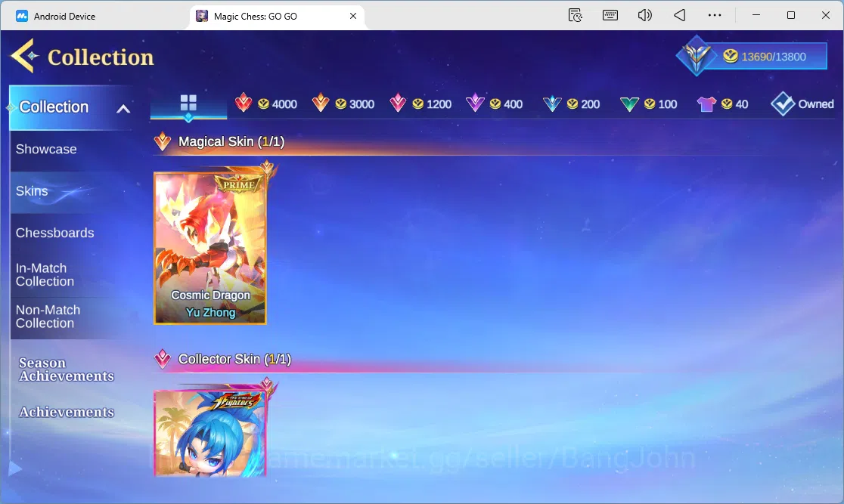Click the PRIME badge on Cosmic Dragon

click(239, 184)
